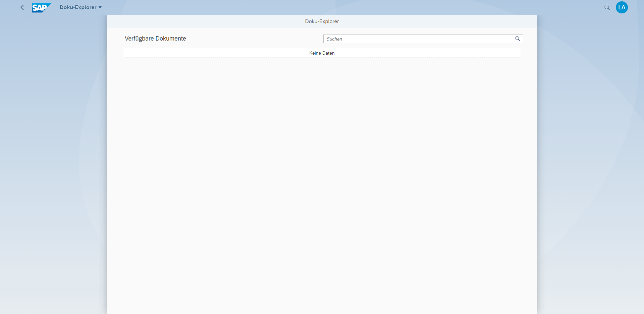The width and height of the screenshot is (644, 314).
Task: Click the page title bar left of Doku-Explorer
Action: point(201,21)
